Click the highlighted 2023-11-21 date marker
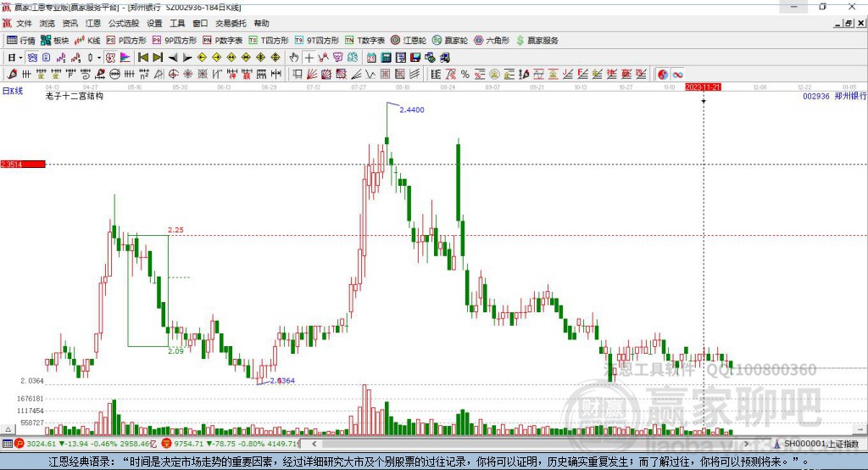The width and height of the screenshot is (868, 470). 703,87
